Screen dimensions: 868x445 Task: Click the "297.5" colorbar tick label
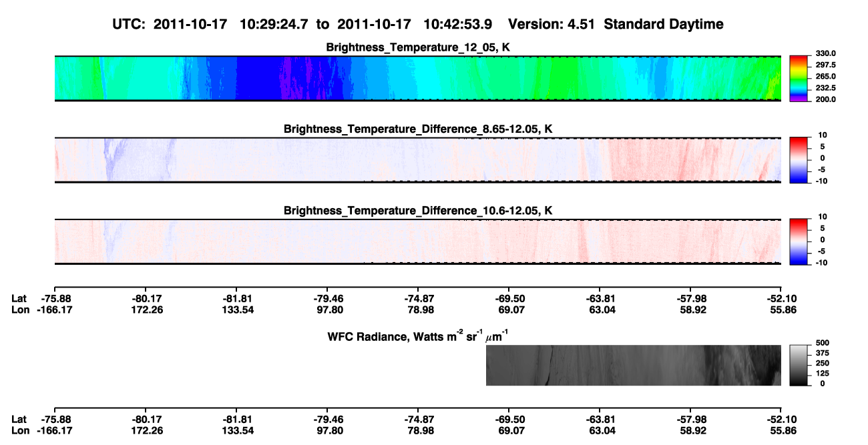click(x=825, y=65)
